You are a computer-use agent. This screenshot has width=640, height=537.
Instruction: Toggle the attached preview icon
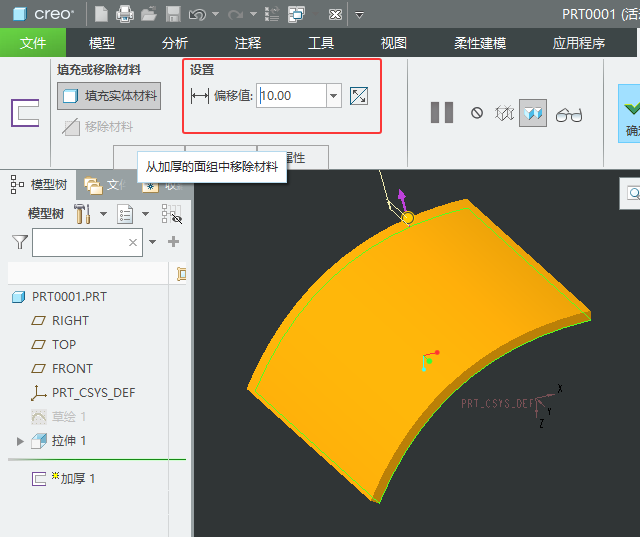coord(533,113)
